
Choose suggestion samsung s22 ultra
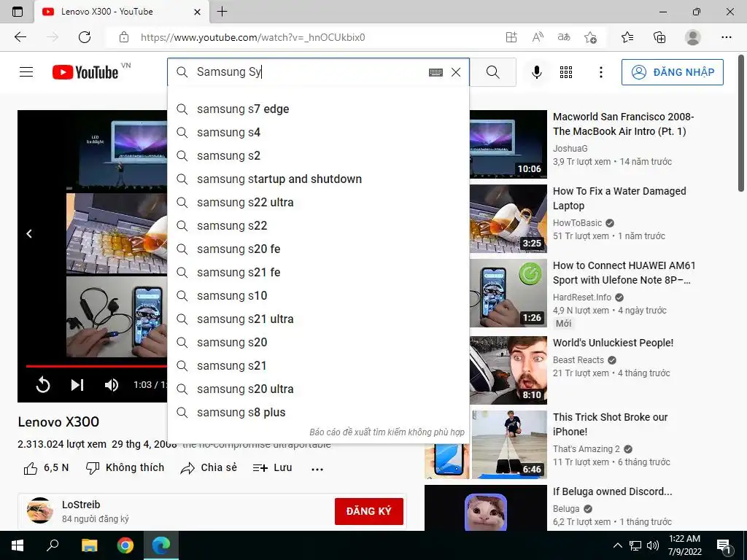[x=318, y=203]
